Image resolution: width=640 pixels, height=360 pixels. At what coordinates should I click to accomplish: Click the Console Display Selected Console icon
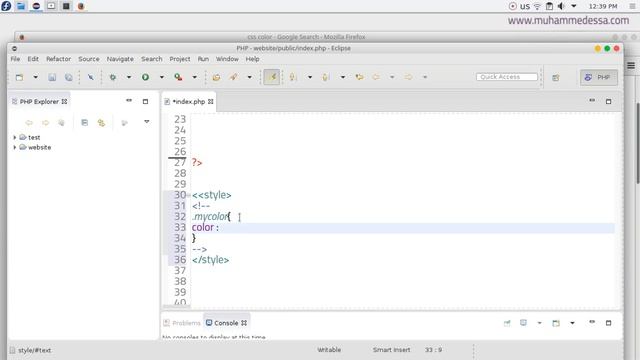[x=523, y=323]
